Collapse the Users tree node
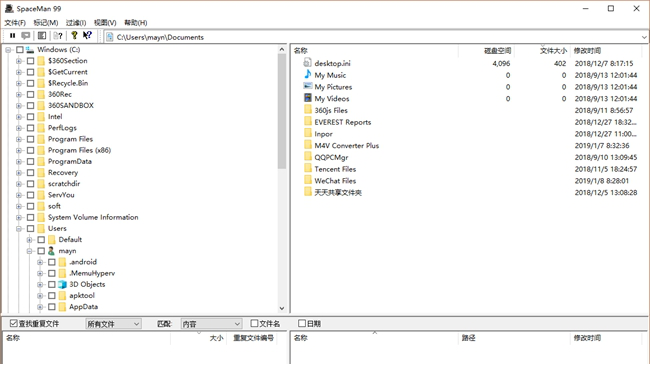Image resolution: width=650 pixels, height=378 pixels. [19, 228]
